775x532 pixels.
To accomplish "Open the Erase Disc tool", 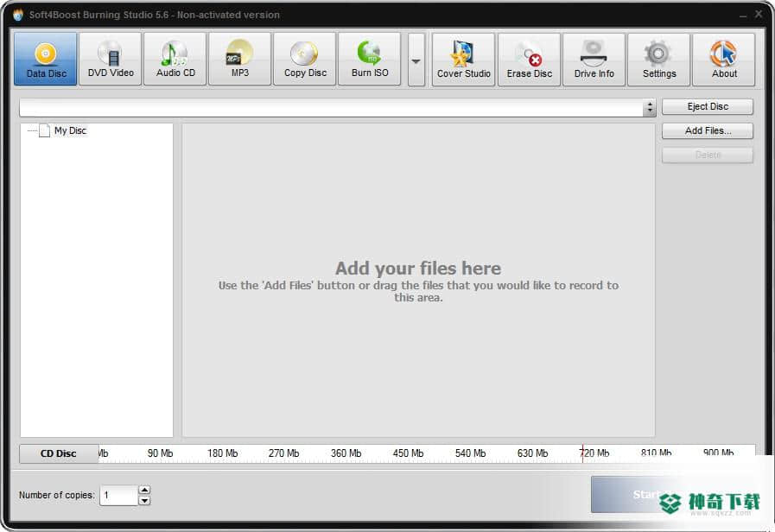I will coord(530,60).
